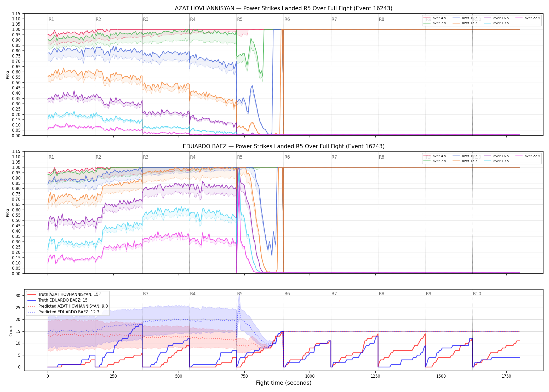Select 'over 7.5' label in Hovhannisyan legend
Image resolution: width=549 pixels, height=392 pixels.
click(439, 23)
